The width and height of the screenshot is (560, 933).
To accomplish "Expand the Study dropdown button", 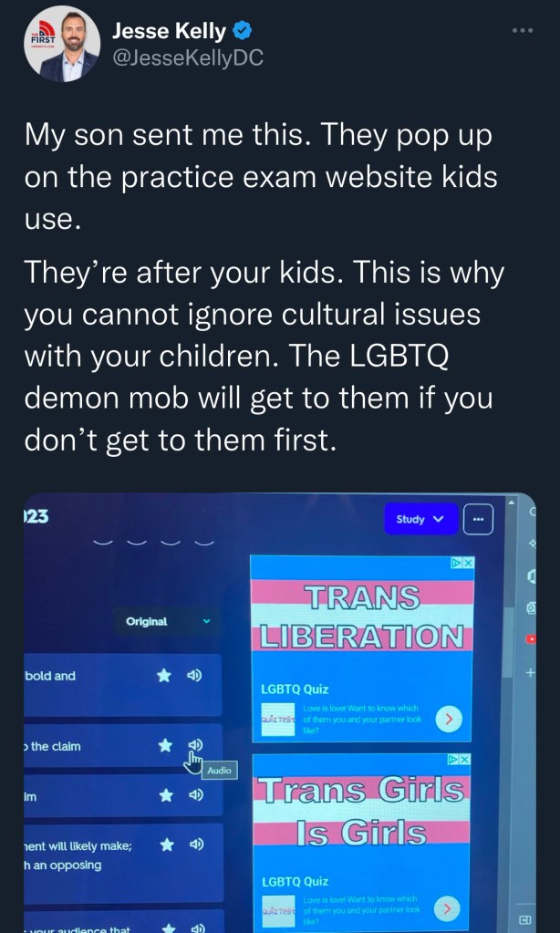I will tap(420, 519).
